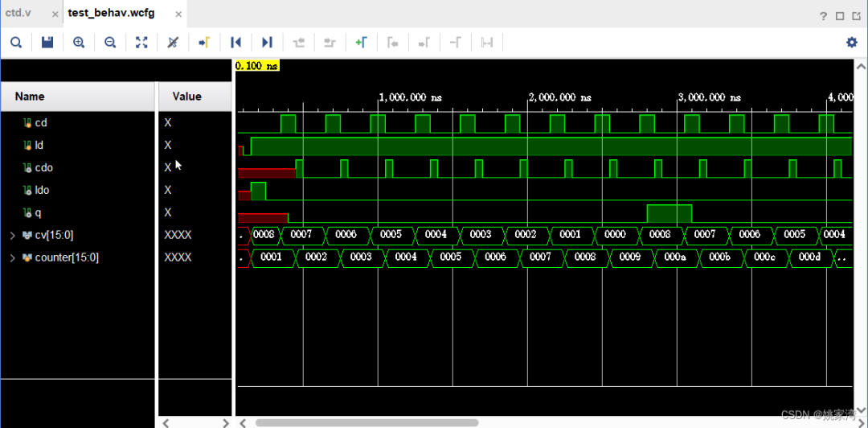This screenshot has height=428, width=868.
Task: Select the cdo signal row
Action: coord(43,167)
